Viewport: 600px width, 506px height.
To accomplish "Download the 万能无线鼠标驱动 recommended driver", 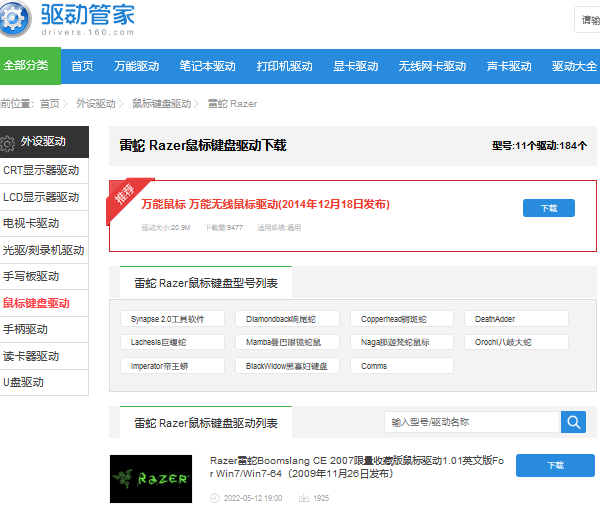I will tap(548, 208).
